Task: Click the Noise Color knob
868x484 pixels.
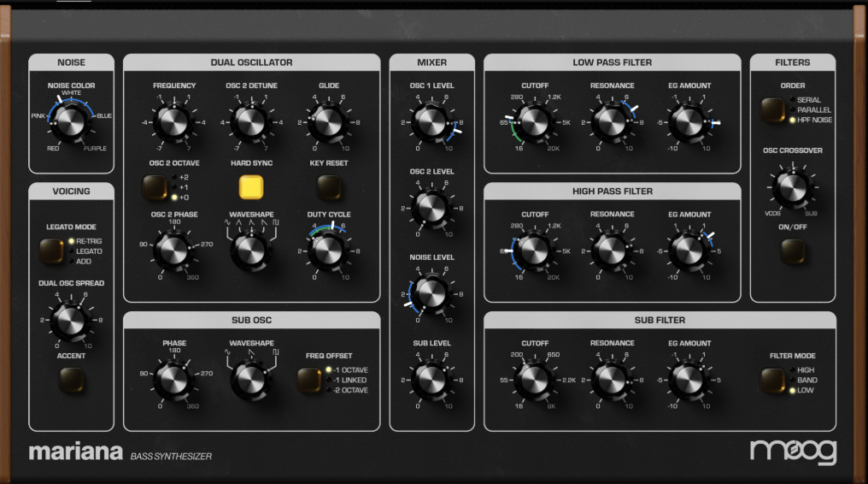Action: [71, 121]
